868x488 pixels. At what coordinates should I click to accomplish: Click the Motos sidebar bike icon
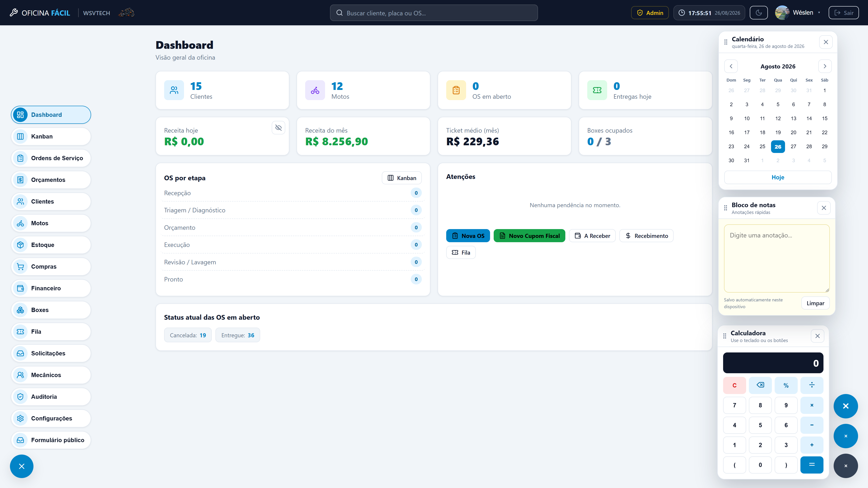pos(20,223)
